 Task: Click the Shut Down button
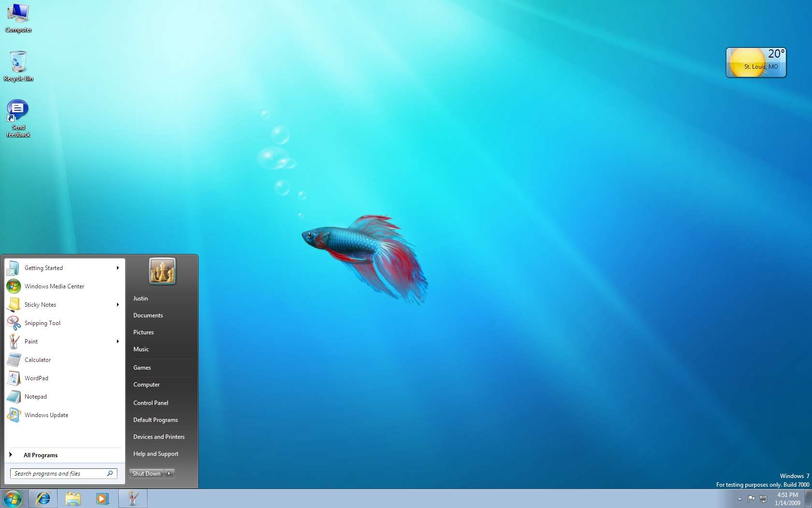[146, 474]
